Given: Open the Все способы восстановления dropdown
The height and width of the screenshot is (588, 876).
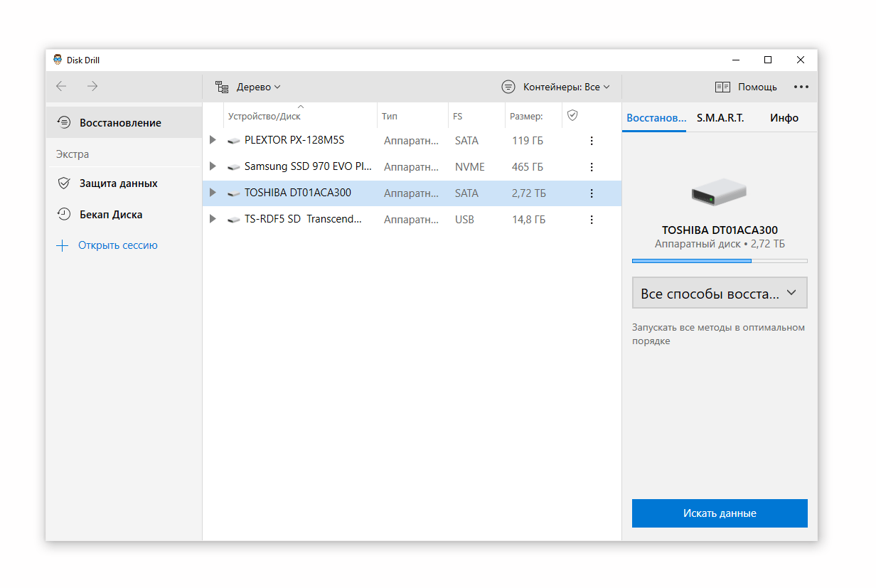Looking at the screenshot, I should pos(719,293).
